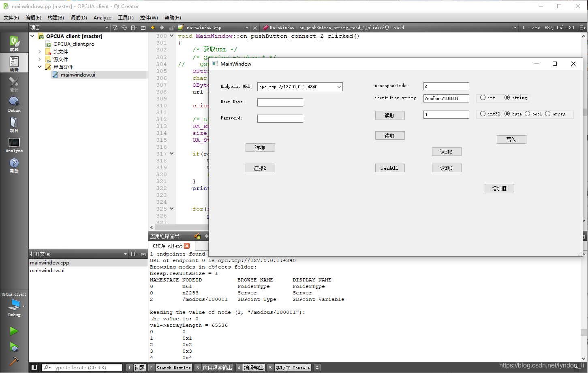The height and width of the screenshot is (373, 588).
Task: Click the User Name input field
Action: [280, 102]
